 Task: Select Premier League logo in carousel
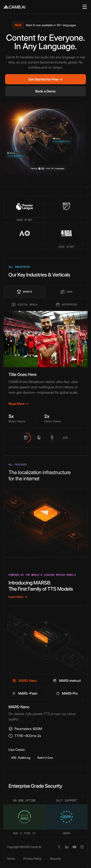coord(39,437)
